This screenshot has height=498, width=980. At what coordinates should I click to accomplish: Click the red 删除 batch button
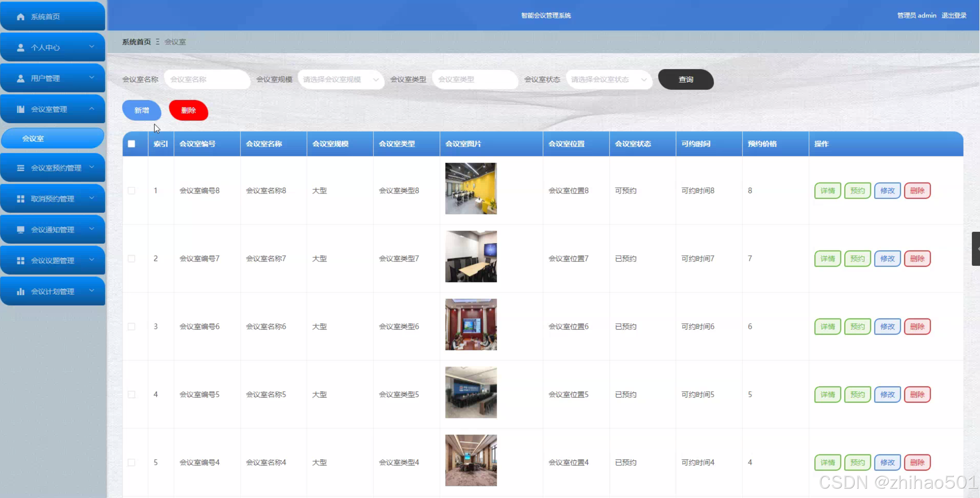coord(189,110)
